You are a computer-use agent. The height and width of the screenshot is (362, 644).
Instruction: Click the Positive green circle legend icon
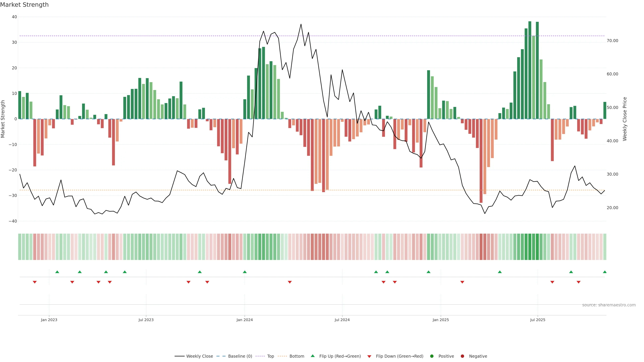432,356
